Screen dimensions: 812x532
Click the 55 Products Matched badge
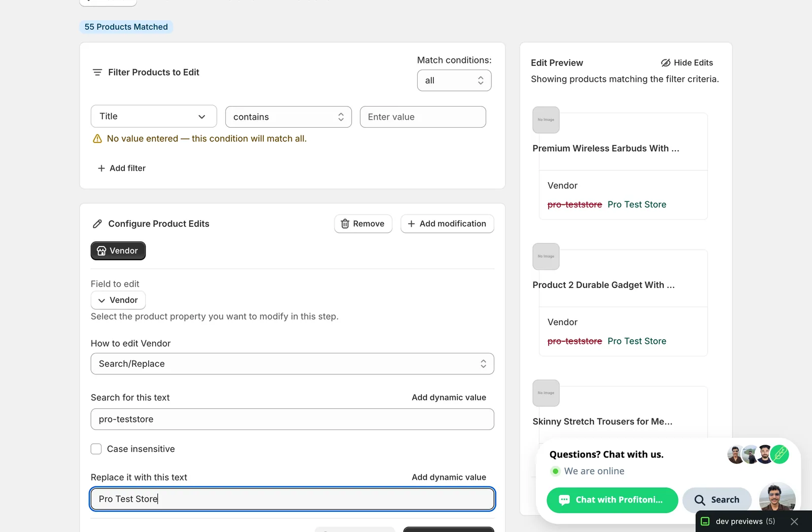click(126, 27)
